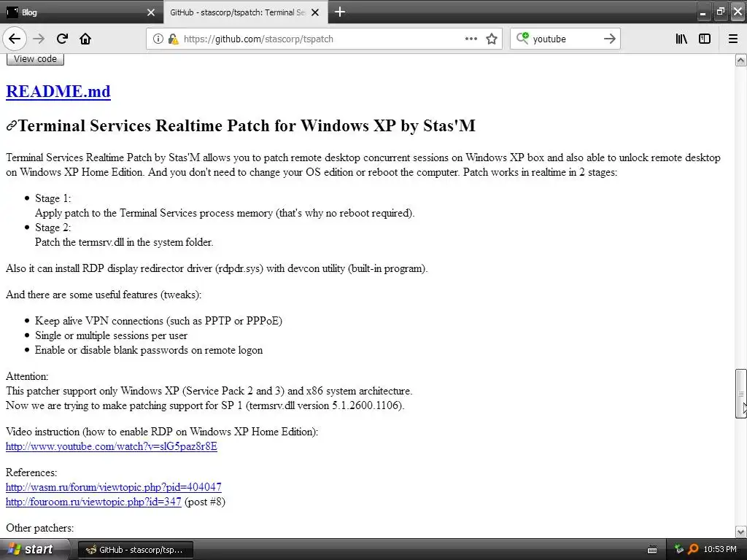Click the 'Stage 1:' list item
Screen dimensions: 747x560
point(53,198)
